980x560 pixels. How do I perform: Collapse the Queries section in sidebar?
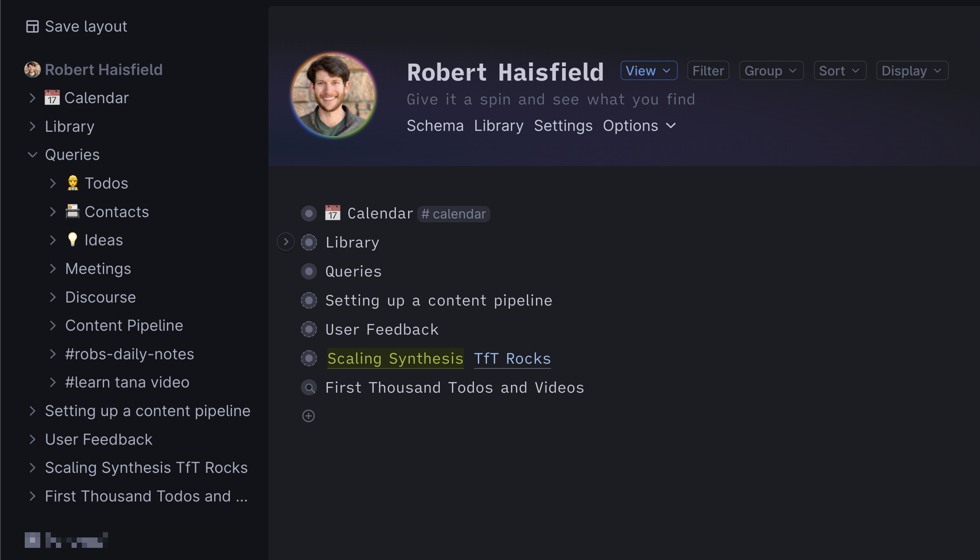click(x=33, y=155)
